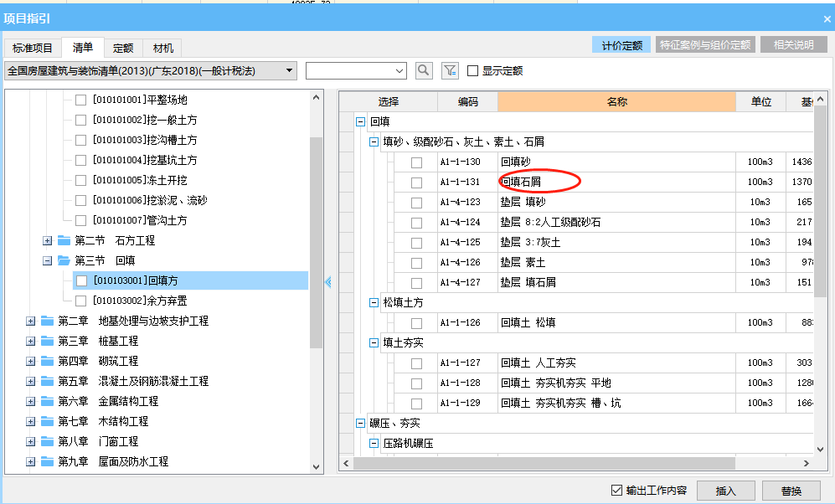Collapse the 压路机碾压 group
This screenshot has width=835, height=504.
click(374, 444)
